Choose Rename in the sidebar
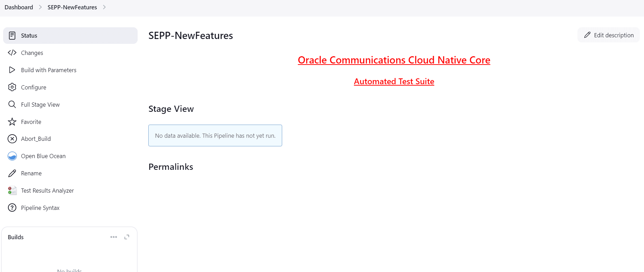The image size is (644, 272). click(x=70, y=173)
